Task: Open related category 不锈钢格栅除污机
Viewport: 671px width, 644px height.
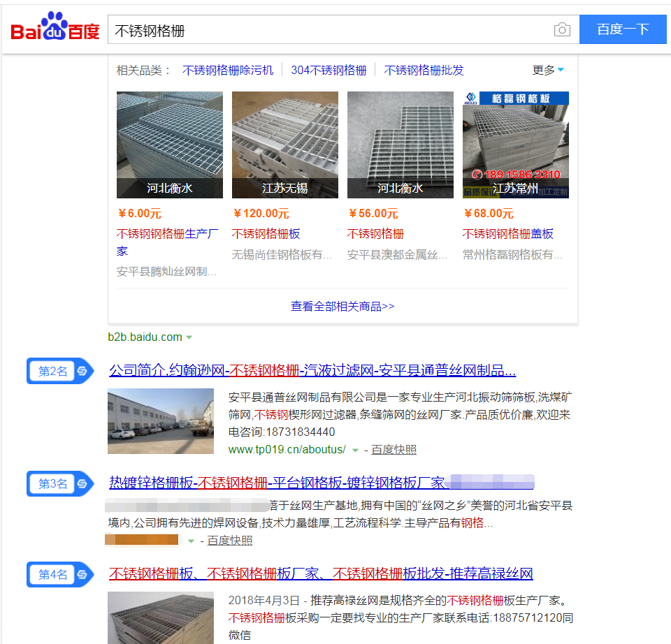Action: tap(228, 70)
